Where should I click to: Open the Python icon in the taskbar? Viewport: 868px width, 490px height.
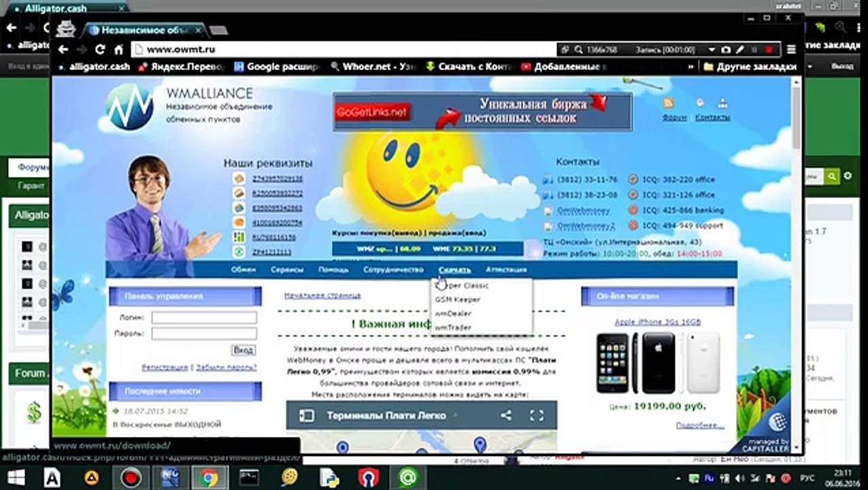click(329, 478)
